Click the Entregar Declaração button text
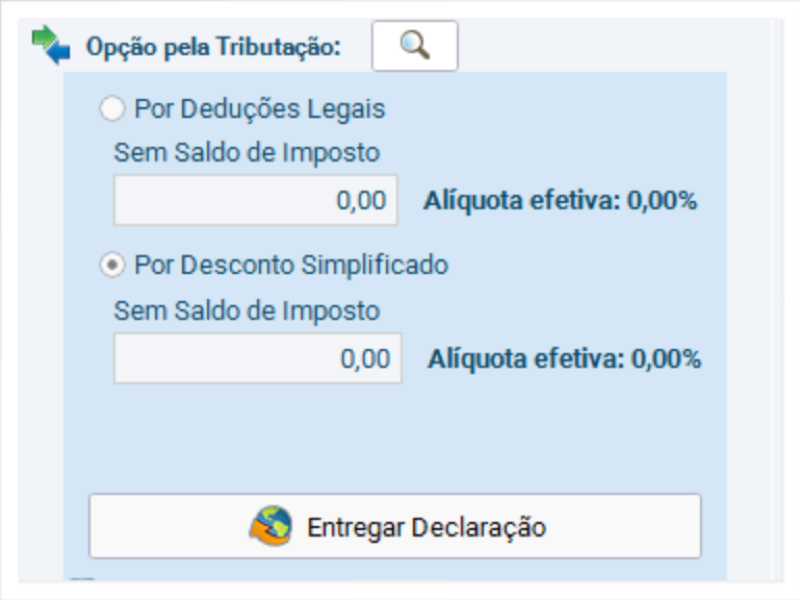800x600 pixels. pyautogui.click(x=426, y=527)
